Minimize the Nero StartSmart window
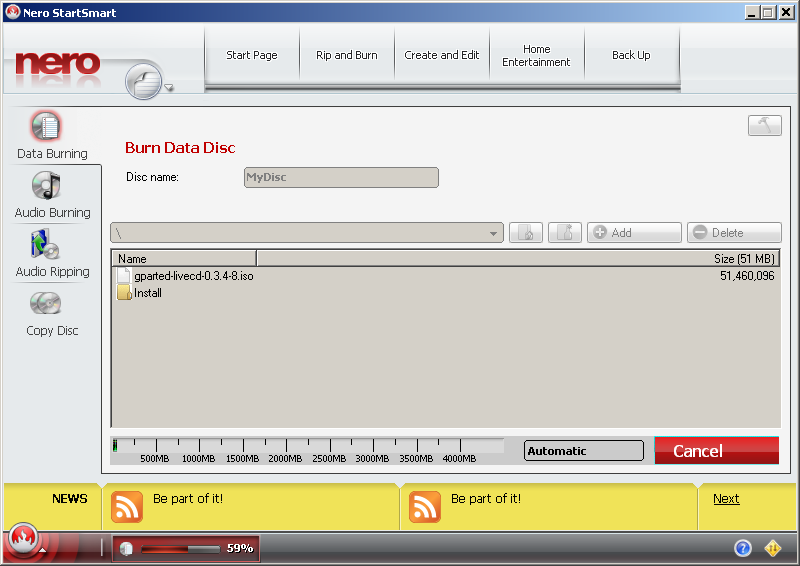800x566 pixels. click(x=752, y=13)
